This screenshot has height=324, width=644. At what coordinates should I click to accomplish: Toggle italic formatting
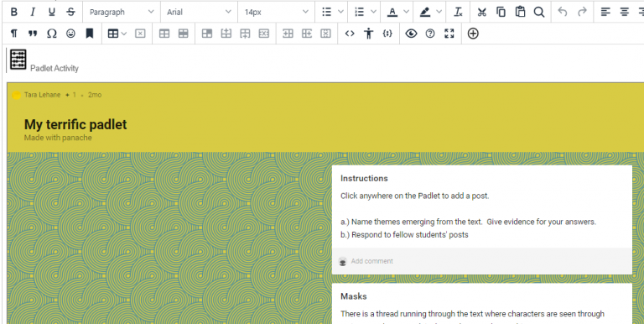coord(33,12)
